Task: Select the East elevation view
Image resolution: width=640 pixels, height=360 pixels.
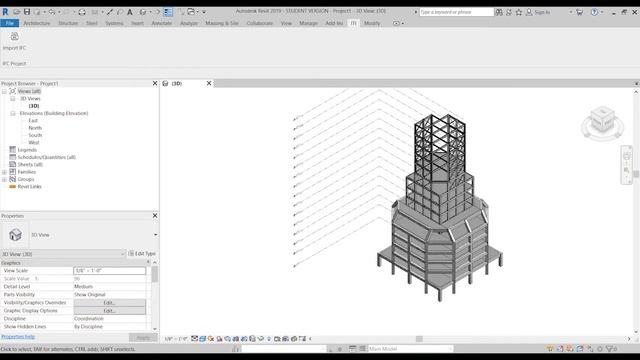Action: point(33,121)
